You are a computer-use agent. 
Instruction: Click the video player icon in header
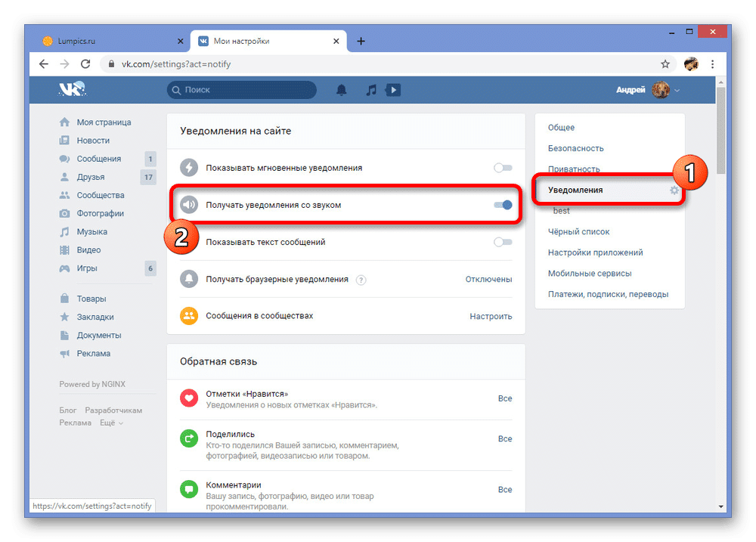(392, 90)
